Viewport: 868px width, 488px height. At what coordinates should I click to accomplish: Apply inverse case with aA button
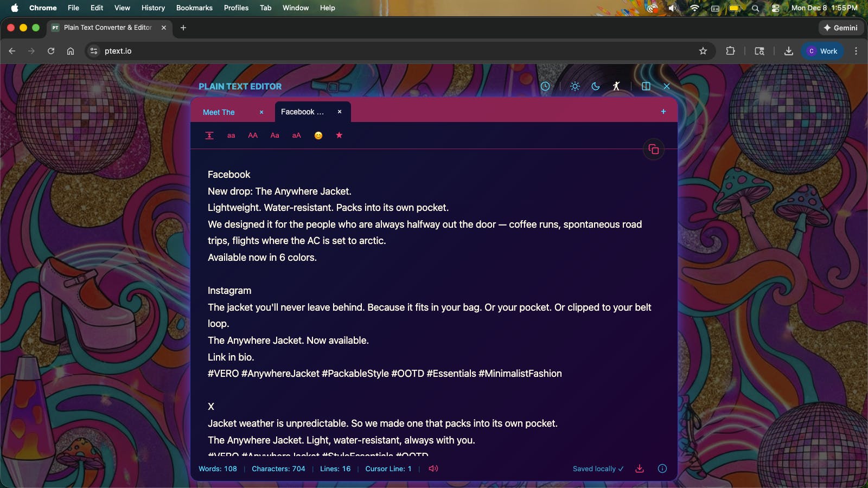(297, 136)
